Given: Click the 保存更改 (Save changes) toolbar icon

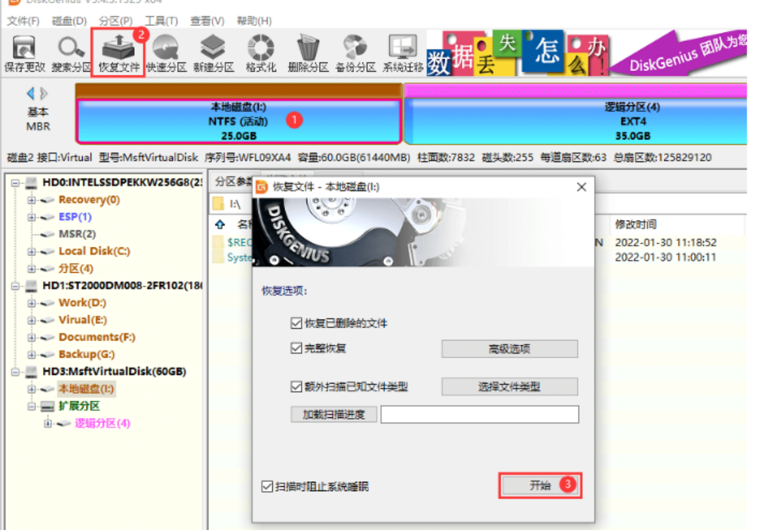Looking at the screenshot, I should pos(24,54).
